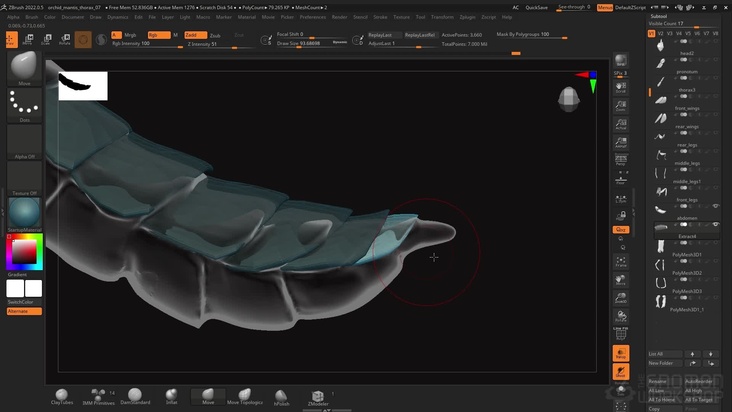Select the Draw mode icon
The height and width of the screenshot is (412, 732).
tap(11, 40)
